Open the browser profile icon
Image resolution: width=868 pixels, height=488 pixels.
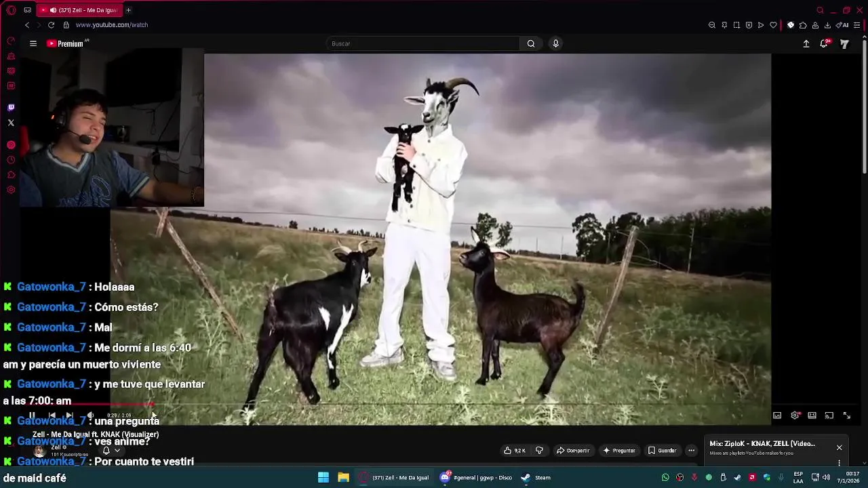coord(815,25)
